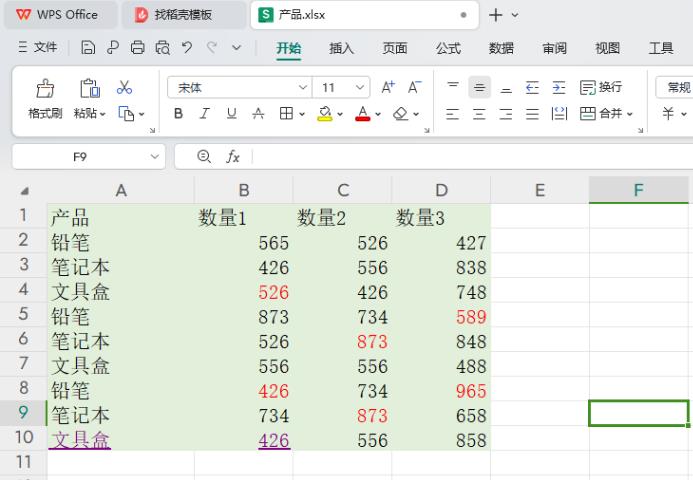
Task: Click the Print icon
Action: click(x=137, y=47)
